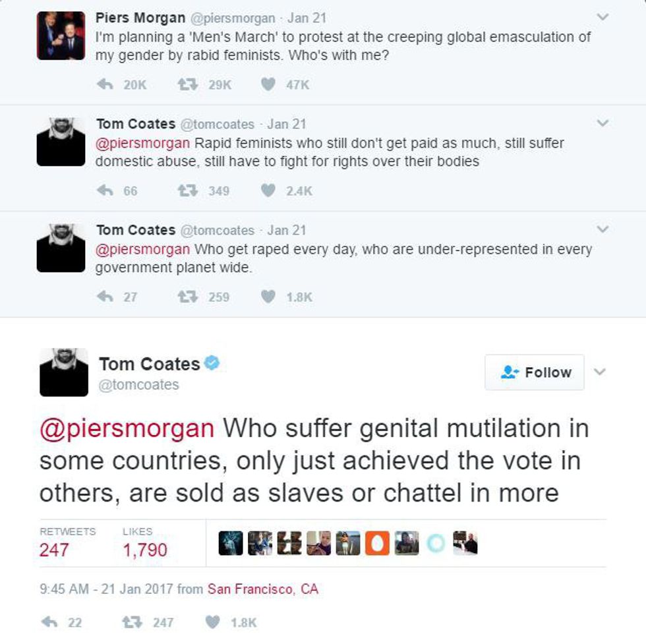Reply to Piers Morgan's Men's March tweet
Screen dimensions: 646x644
[x=105, y=84]
